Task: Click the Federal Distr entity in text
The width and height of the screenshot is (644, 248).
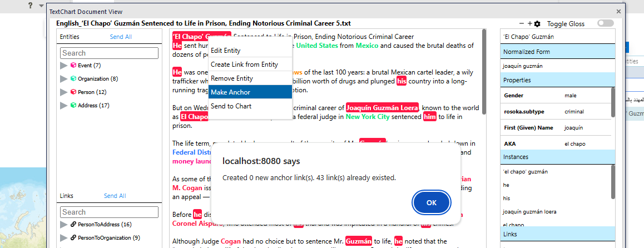Action: coord(192,152)
